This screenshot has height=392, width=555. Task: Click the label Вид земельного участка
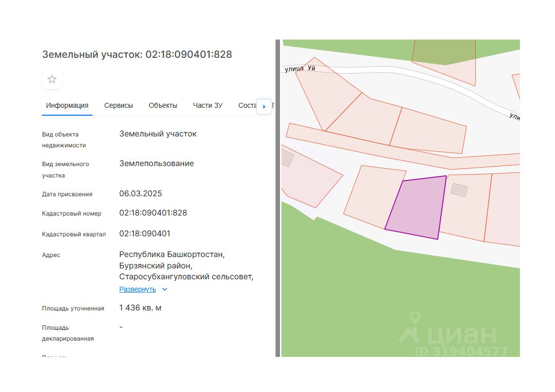coord(65,170)
